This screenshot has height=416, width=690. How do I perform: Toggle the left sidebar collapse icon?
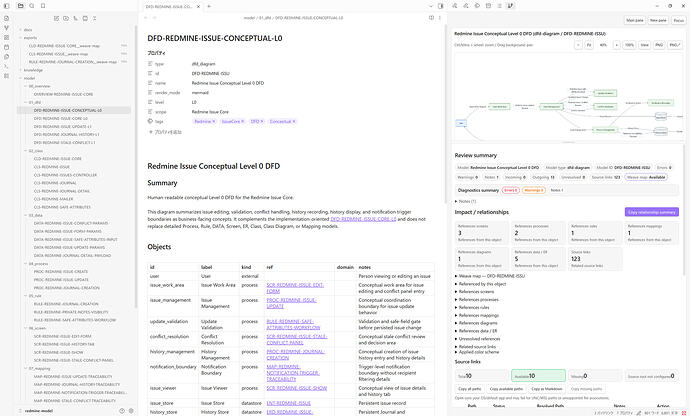(6, 6)
